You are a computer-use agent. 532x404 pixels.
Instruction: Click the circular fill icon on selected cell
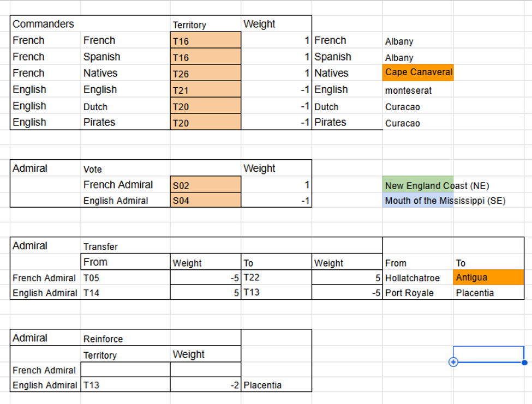[453, 362]
